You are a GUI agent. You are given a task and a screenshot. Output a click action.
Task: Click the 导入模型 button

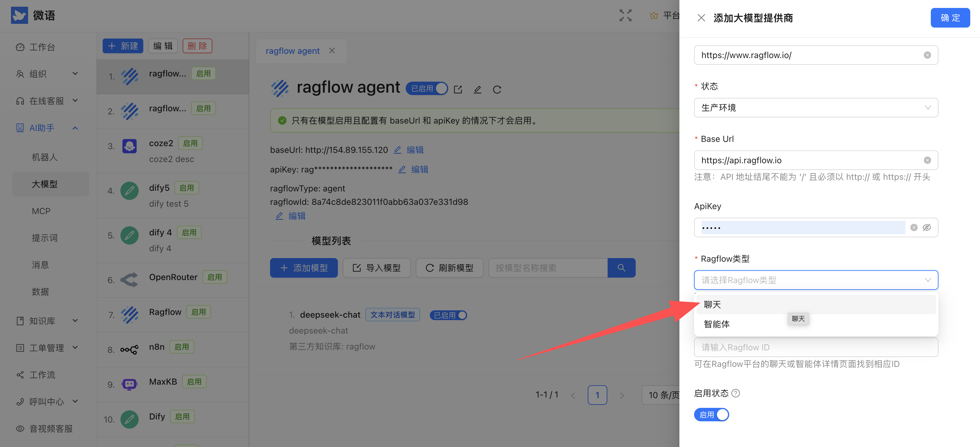[x=376, y=268]
